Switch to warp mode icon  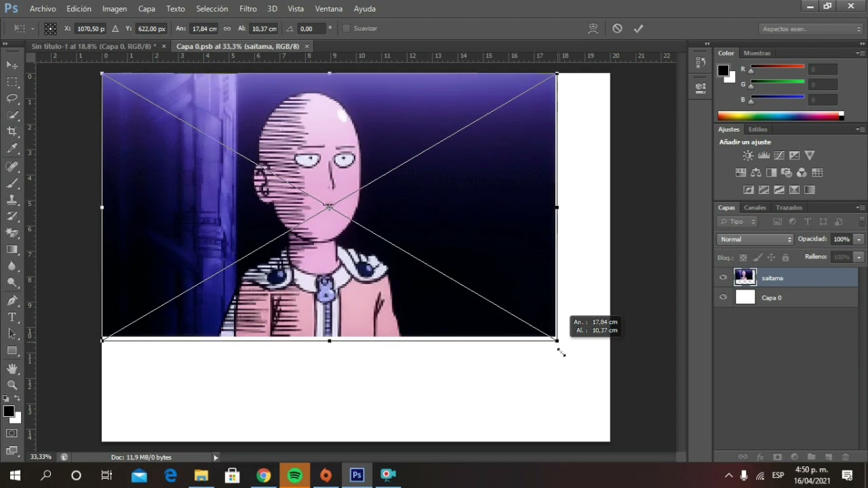click(x=593, y=28)
